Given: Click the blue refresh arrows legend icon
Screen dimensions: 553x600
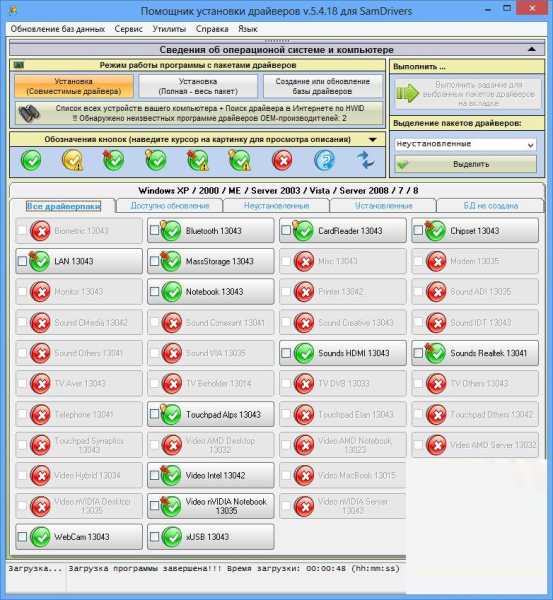Looking at the screenshot, I should (366, 160).
